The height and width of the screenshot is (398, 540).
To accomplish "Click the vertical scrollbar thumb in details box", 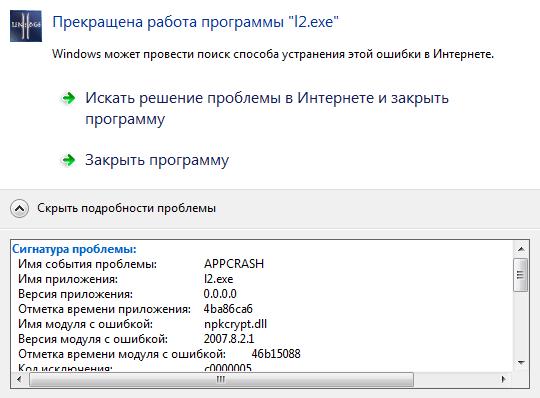I will 521,275.
